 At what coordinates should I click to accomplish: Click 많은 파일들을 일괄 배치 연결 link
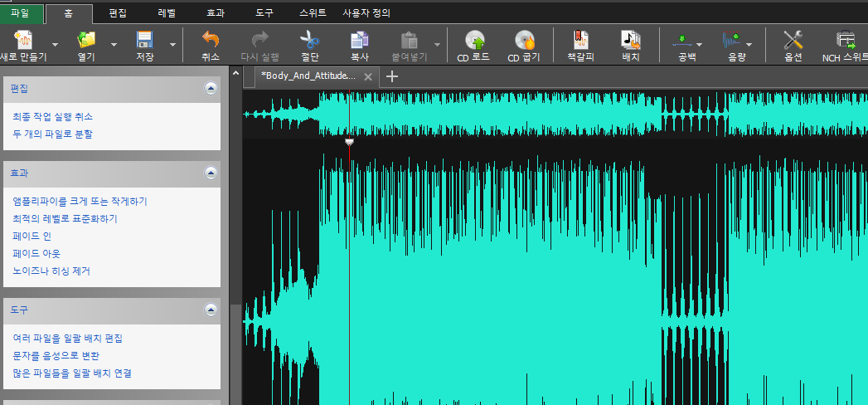(x=72, y=373)
